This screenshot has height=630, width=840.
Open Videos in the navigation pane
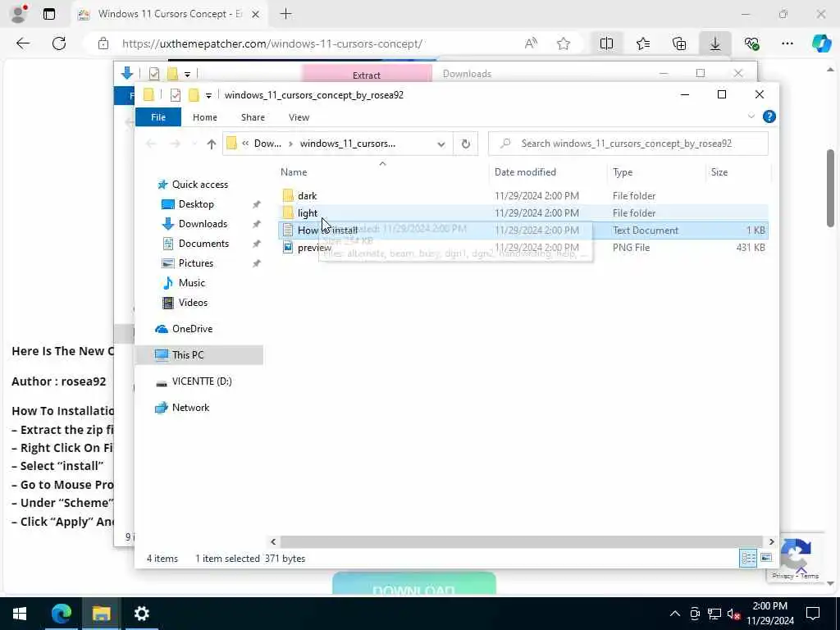point(193,303)
